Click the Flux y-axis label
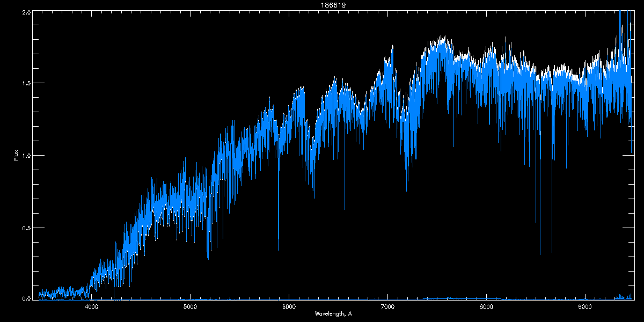 (x=16, y=155)
